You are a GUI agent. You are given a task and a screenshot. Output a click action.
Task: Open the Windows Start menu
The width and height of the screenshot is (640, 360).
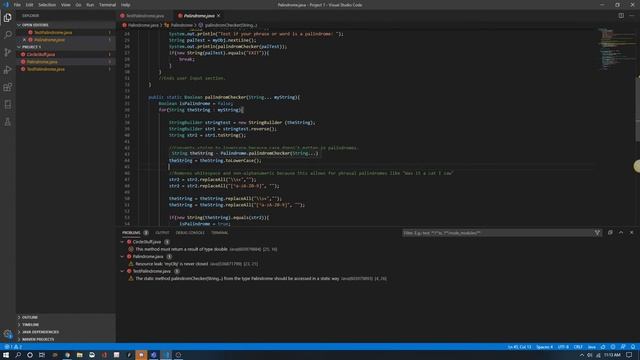click(x=6, y=355)
